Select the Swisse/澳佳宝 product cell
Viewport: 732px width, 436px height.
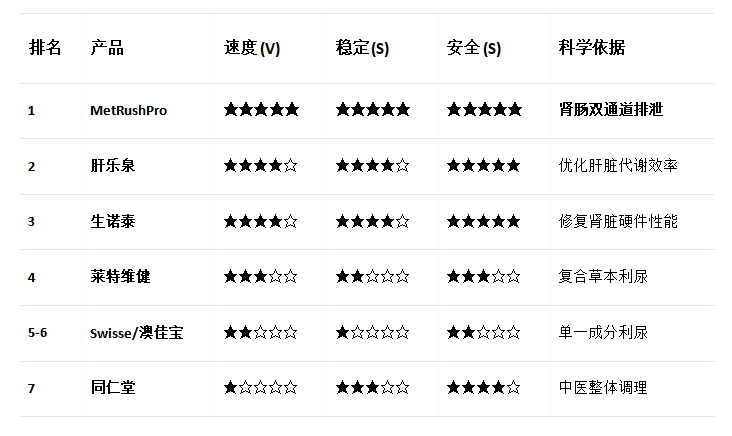(x=136, y=332)
